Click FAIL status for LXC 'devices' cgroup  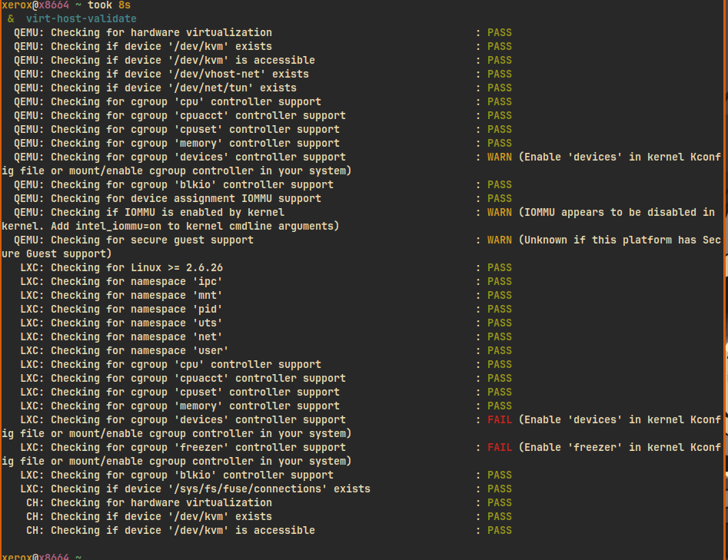pos(499,419)
